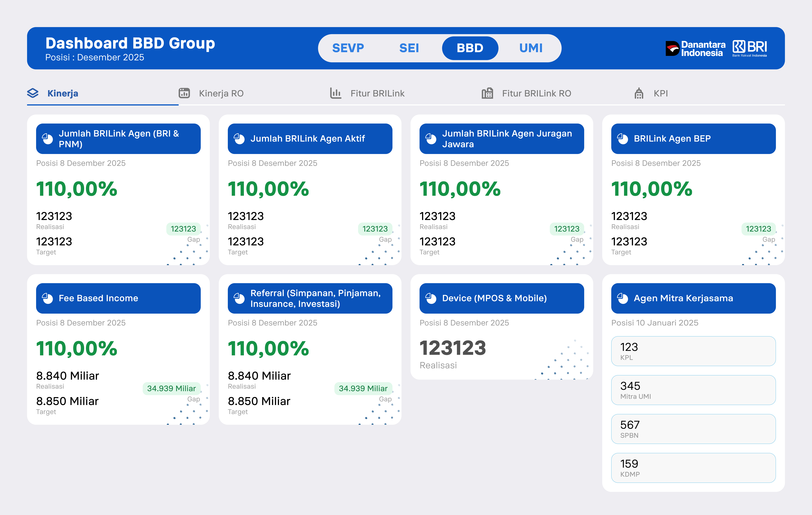Click the Danantara Indonesia logo
The image size is (812, 515).
(x=695, y=49)
